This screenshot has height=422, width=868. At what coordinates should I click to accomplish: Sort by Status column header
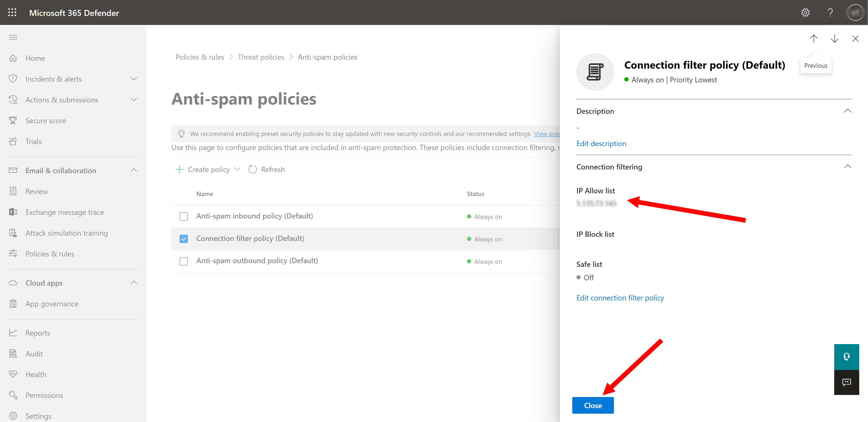pyautogui.click(x=476, y=194)
